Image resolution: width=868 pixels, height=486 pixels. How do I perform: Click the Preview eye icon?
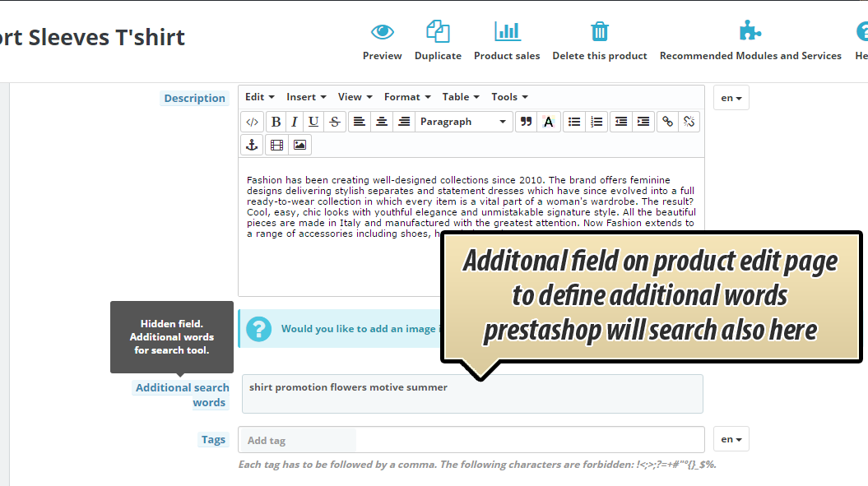tap(382, 32)
